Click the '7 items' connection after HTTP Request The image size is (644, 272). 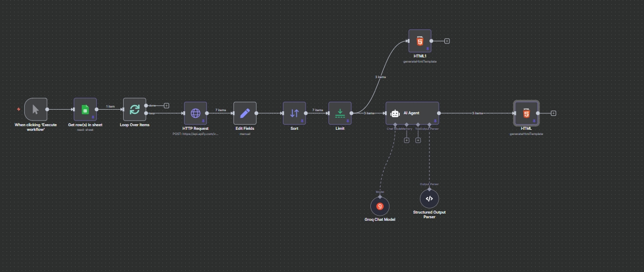[220, 110]
